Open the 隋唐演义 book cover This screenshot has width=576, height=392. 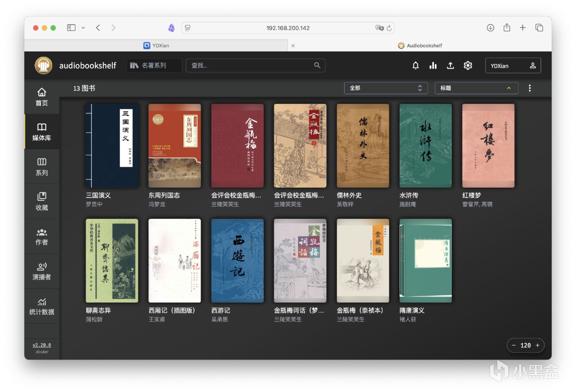426,261
